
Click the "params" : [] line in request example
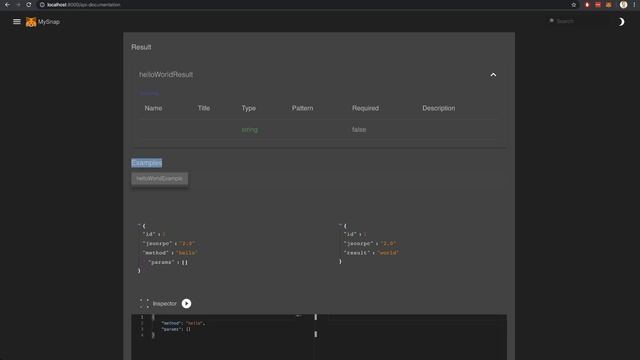tap(168, 262)
